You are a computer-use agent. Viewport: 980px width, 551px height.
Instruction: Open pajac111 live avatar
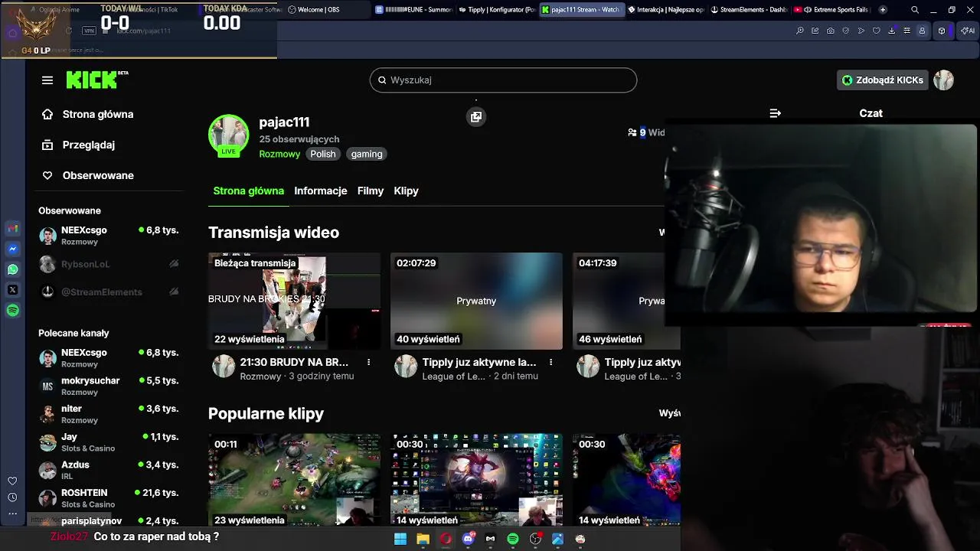click(x=228, y=135)
